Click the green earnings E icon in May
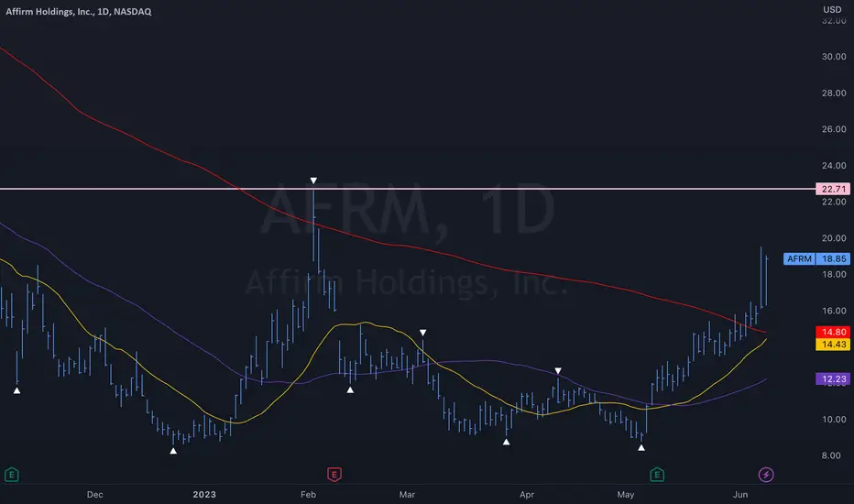 [x=657, y=475]
